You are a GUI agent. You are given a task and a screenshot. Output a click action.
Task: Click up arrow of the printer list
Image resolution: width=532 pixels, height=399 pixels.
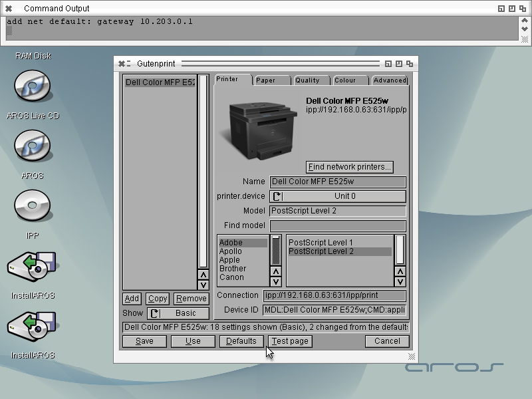203,275
